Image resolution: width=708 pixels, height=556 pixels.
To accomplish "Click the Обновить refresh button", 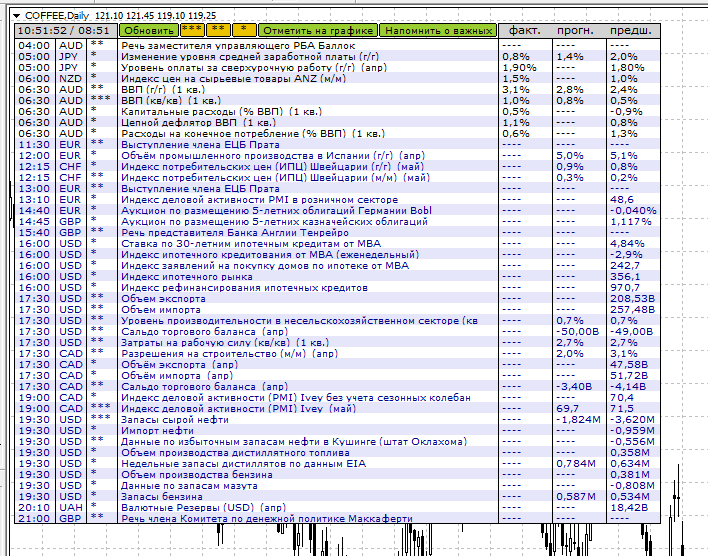I will click(x=149, y=31).
